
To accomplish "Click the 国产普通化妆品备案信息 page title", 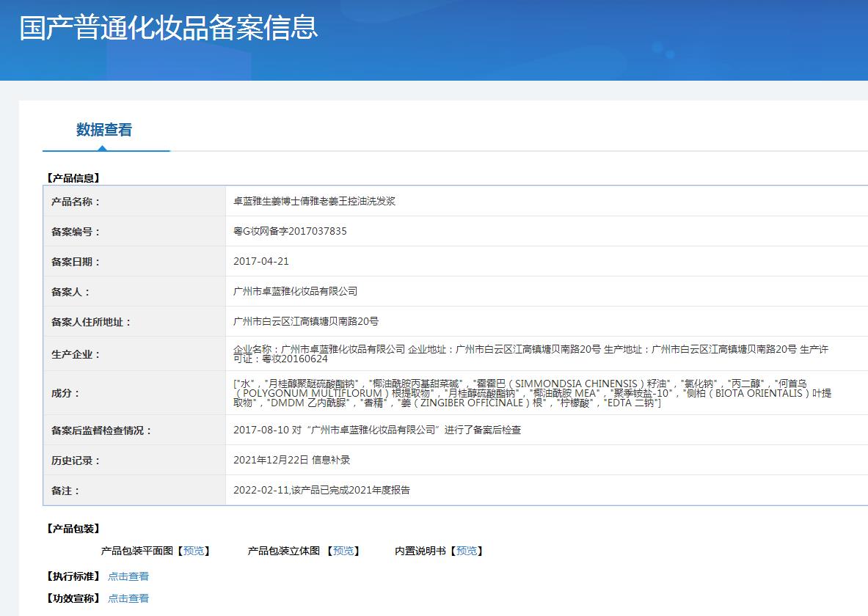I will point(168,27).
